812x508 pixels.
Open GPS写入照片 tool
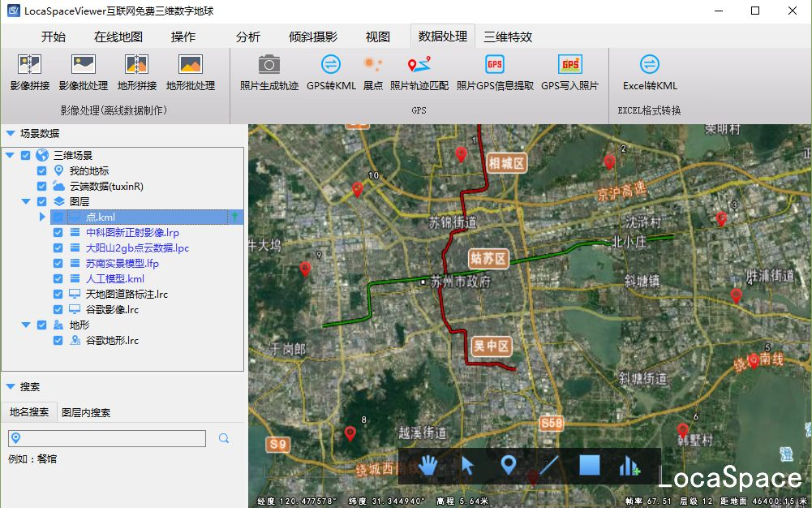click(569, 72)
